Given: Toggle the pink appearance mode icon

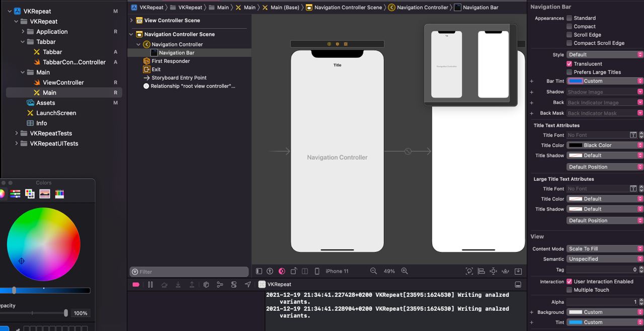Looking at the screenshot, I should (282, 271).
